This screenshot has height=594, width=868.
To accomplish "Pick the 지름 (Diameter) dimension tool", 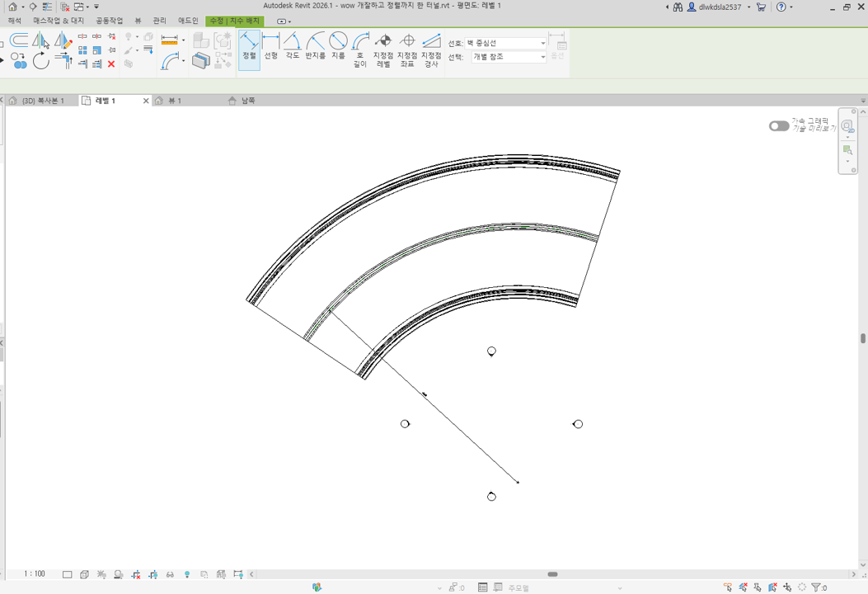I will point(338,46).
